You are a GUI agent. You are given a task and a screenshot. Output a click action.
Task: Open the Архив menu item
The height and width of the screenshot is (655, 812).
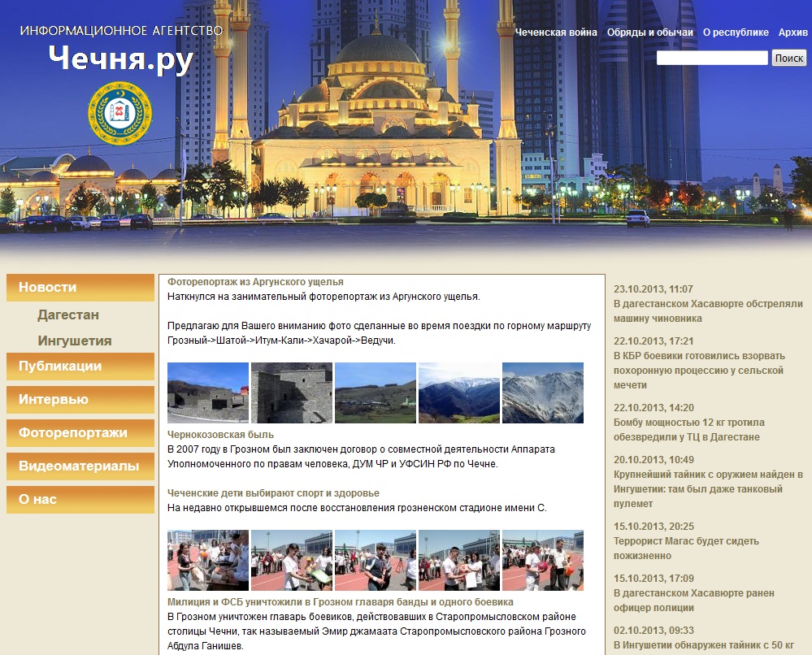click(x=792, y=33)
